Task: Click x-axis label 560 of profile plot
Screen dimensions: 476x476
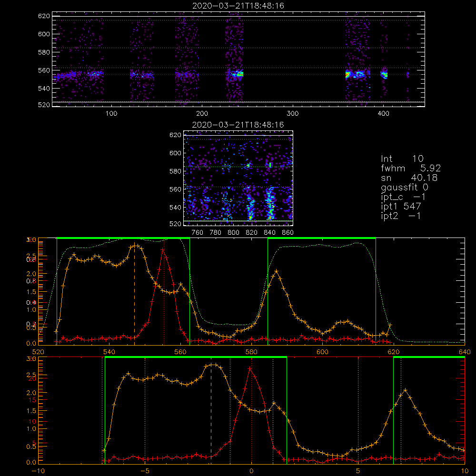Action: (x=180, y=352)
